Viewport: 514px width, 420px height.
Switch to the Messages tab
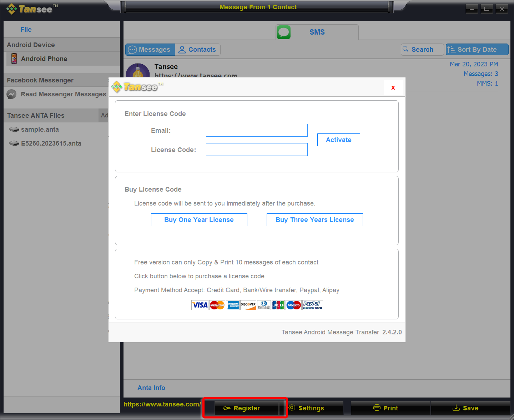pos(150,50)
